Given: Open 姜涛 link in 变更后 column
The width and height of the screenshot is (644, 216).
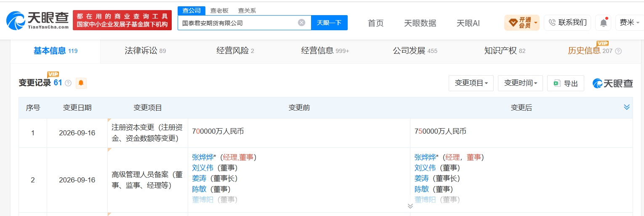Looking at the screenshot, I should coord(421,178).
